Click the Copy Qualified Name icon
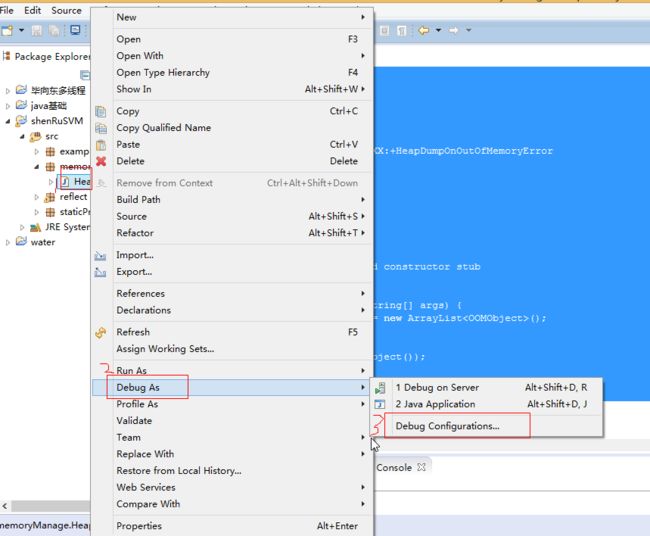This screenshot has height=536, width=650. coord(101,128)
